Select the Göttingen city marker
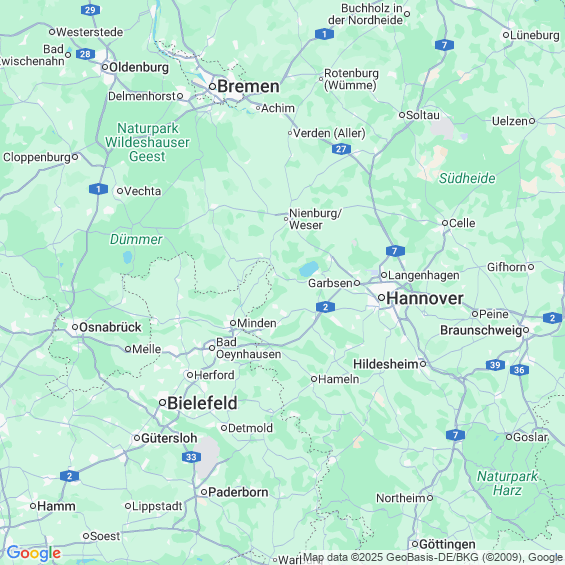The image size is (565, 565). (415, 544)
